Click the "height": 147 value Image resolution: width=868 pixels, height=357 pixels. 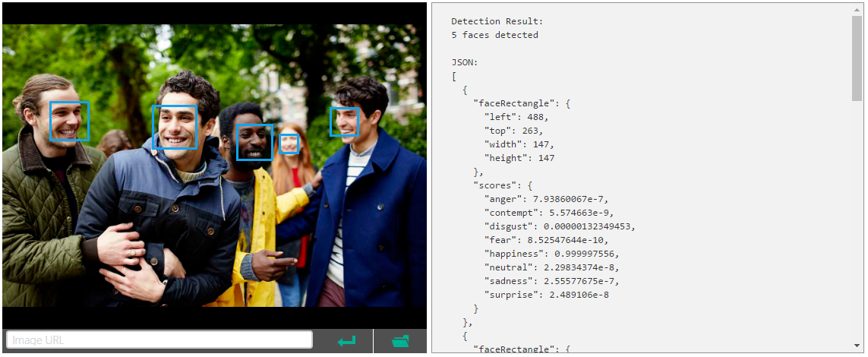pos(519,158)
